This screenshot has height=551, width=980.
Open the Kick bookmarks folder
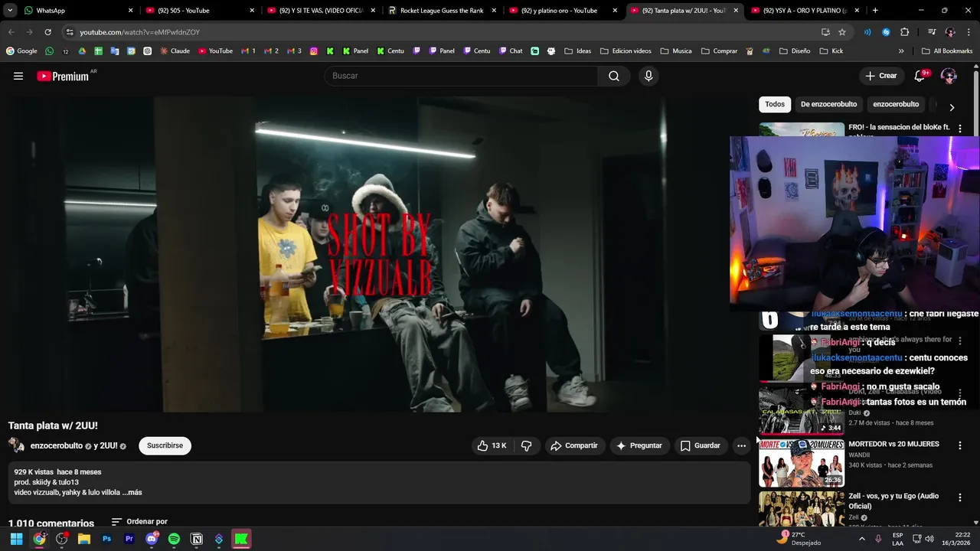(x=831, y=51)
